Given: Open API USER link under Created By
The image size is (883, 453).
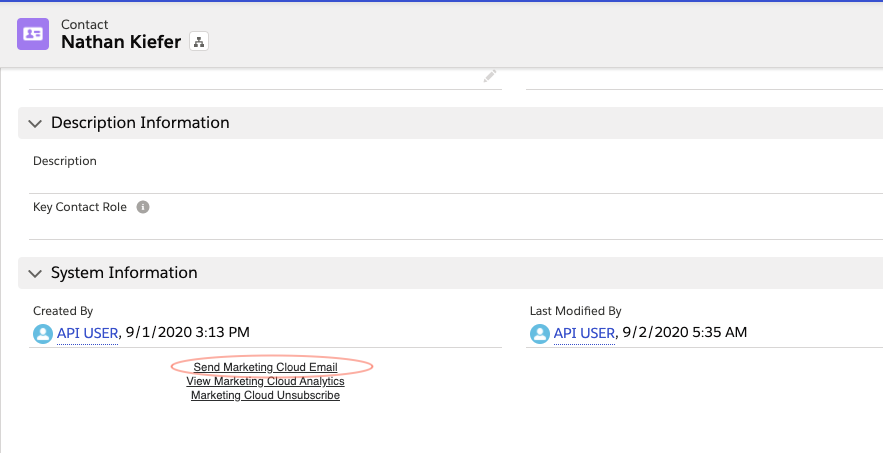Looking at the screenshot, I should click(x=87, y=333).
